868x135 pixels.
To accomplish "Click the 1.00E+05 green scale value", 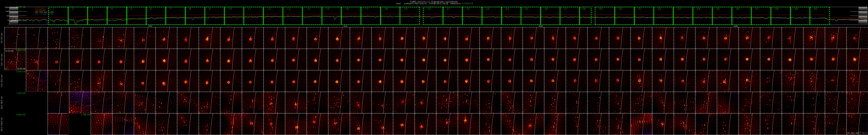I will tap(21, 93).
